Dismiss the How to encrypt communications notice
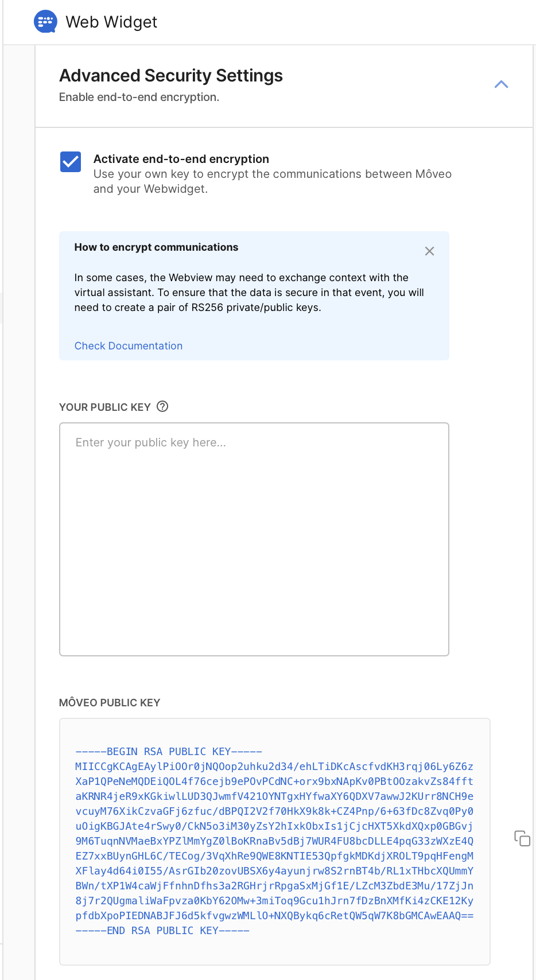The width and height of the screenshot is (536, 980). [x=429, y=251]
